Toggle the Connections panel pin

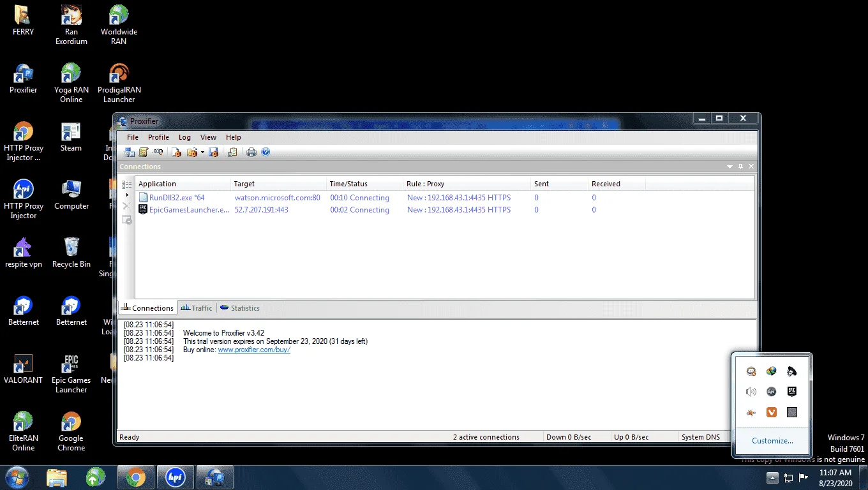740,167
